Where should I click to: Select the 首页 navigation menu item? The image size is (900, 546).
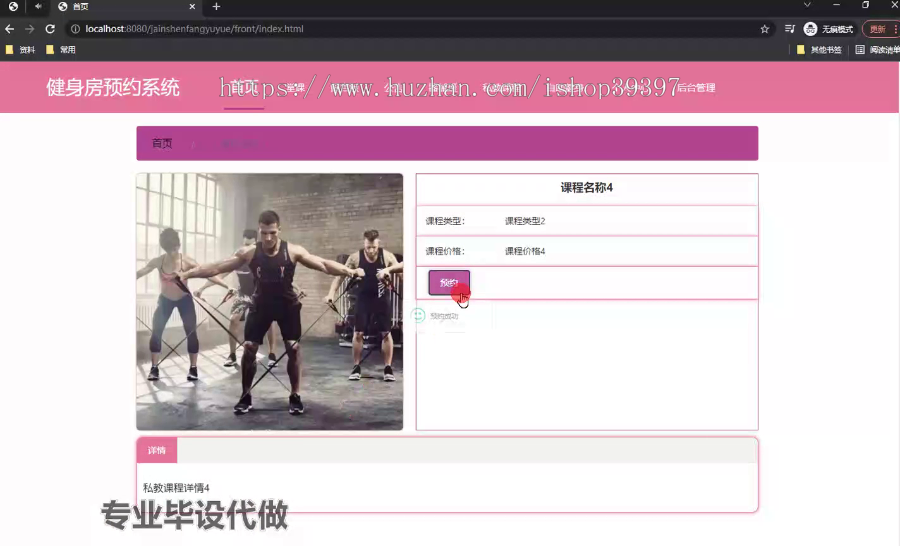click(x=244, y=87)
